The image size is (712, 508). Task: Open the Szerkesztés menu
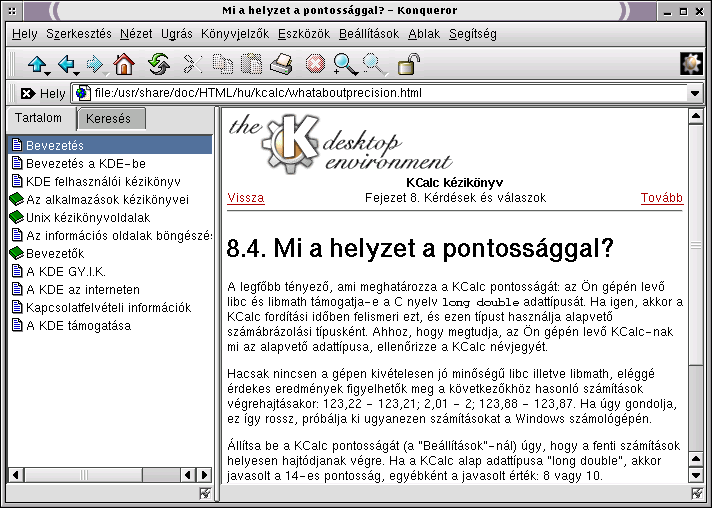(x=79, y=34)
